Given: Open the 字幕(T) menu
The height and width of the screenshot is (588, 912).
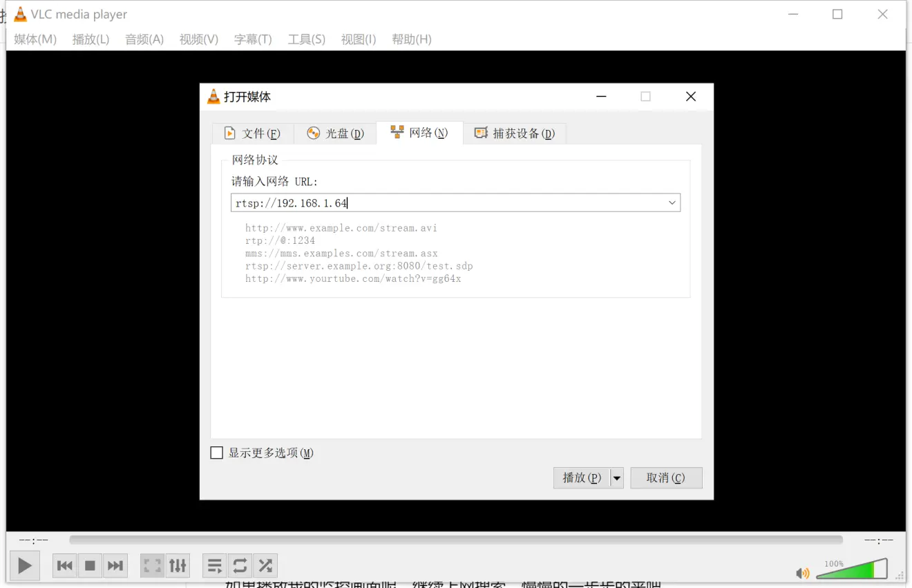Looking at the screenshot, I should click(x=253, y=39).
